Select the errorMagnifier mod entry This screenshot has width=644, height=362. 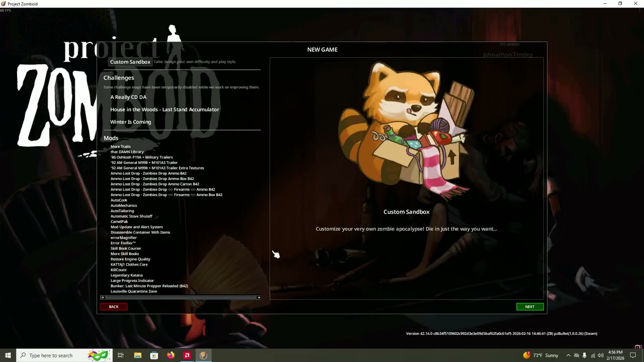[123, 238]
